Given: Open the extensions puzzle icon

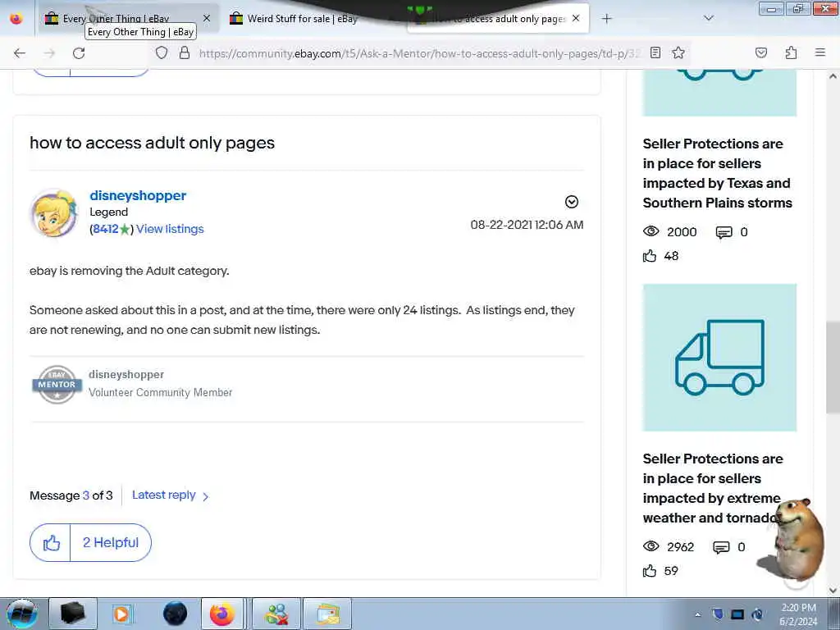Looking at the screenshot, I should pos(791,52).
